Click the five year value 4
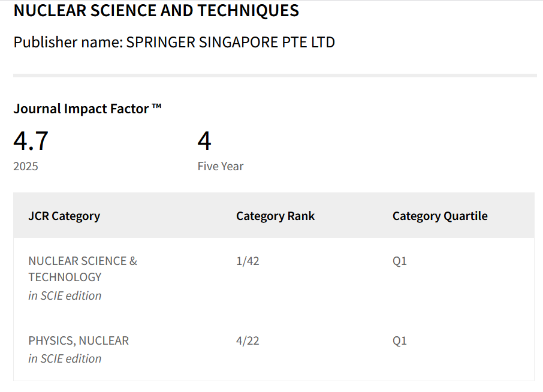 point(204,141)
